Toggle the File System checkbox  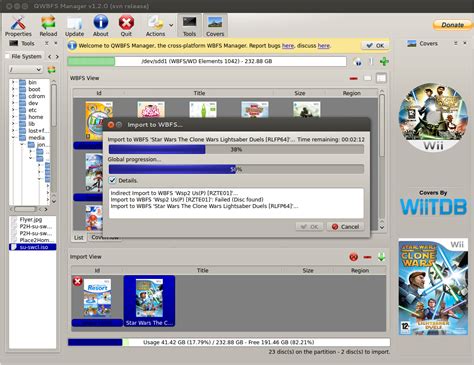[7, 56]
